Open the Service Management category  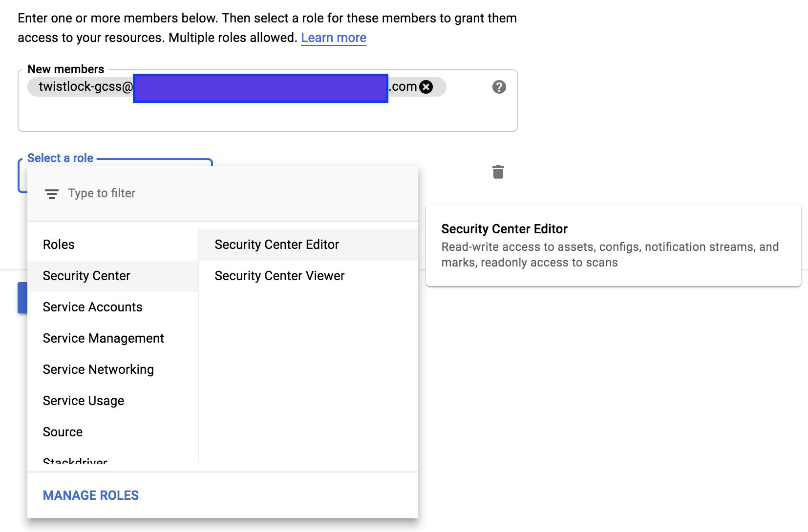pyautogui.click(x=113, y=338)
